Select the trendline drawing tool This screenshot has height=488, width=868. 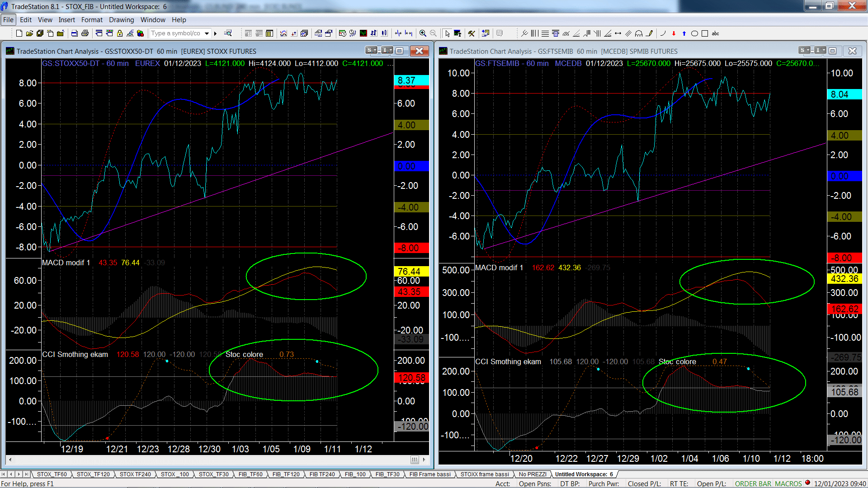click(524, 33)
